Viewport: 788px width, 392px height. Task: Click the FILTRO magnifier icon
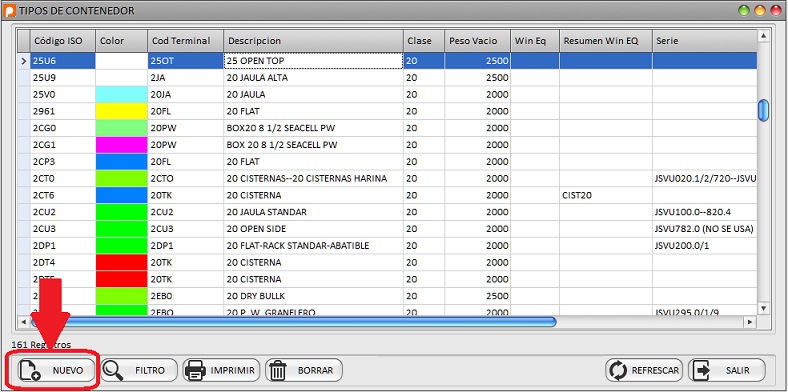pos(113,371)
